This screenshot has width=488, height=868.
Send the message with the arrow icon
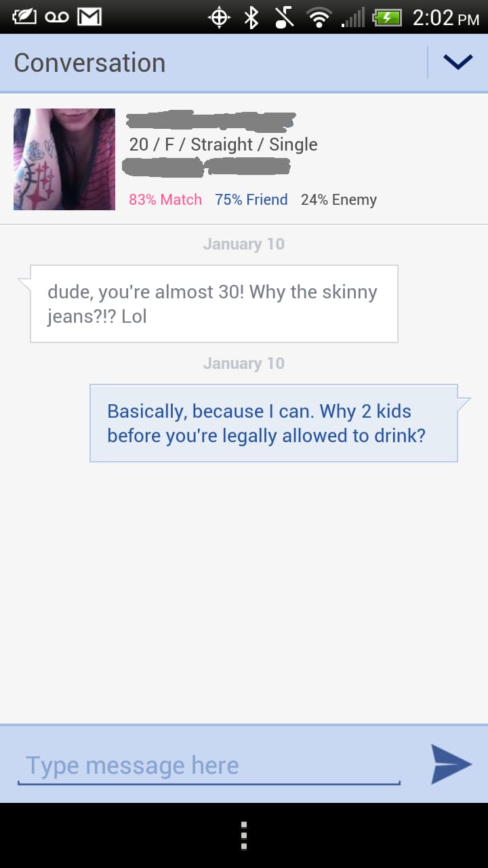pyautogui.click(x=451, y=764)
